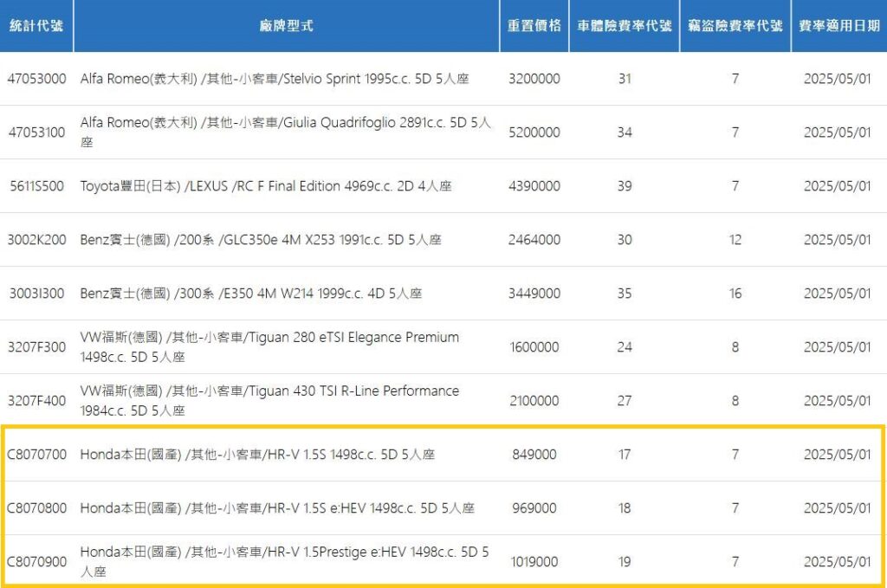Click VW Tiguan 280 eTSI Elegance Premium text
This screenshot has width=887, height=588.
[270, 347]
